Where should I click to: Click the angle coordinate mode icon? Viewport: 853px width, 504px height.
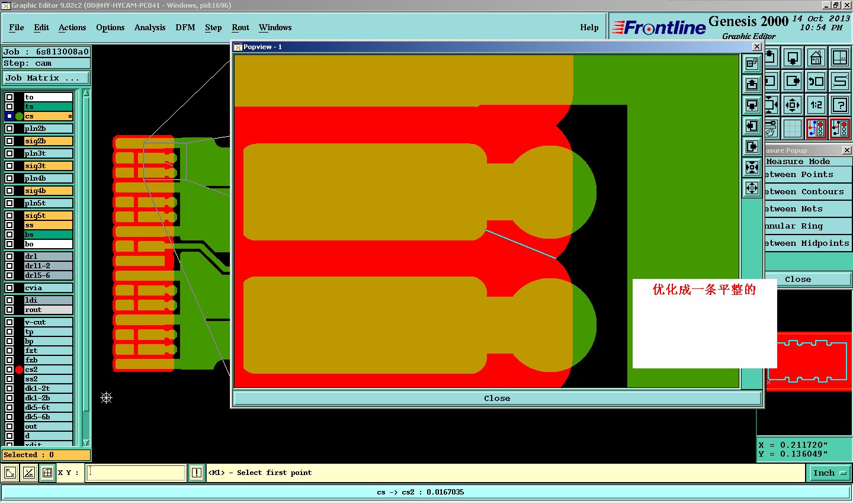(x=28, y=473)
